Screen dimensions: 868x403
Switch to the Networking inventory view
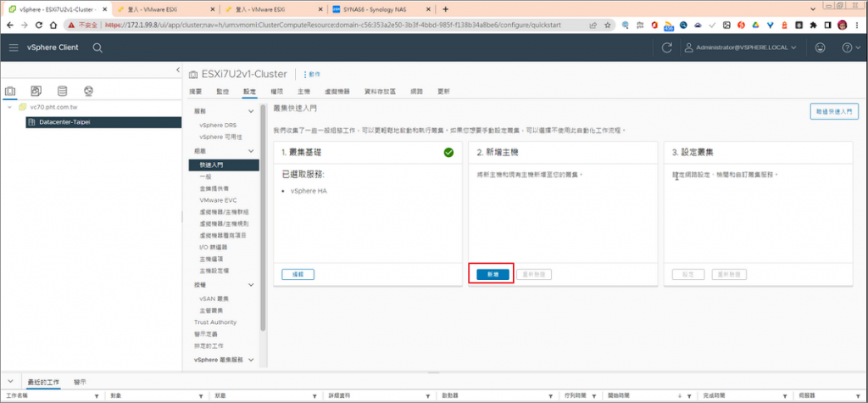(88, 91)
